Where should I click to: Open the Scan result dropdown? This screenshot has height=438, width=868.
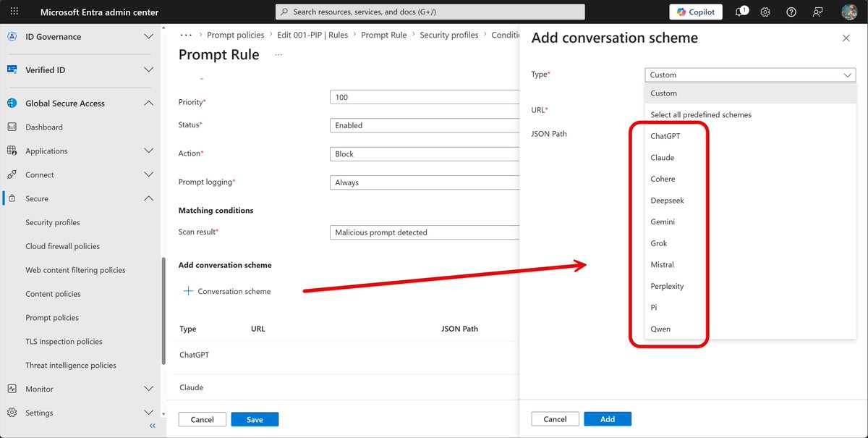tap(425, 232)
